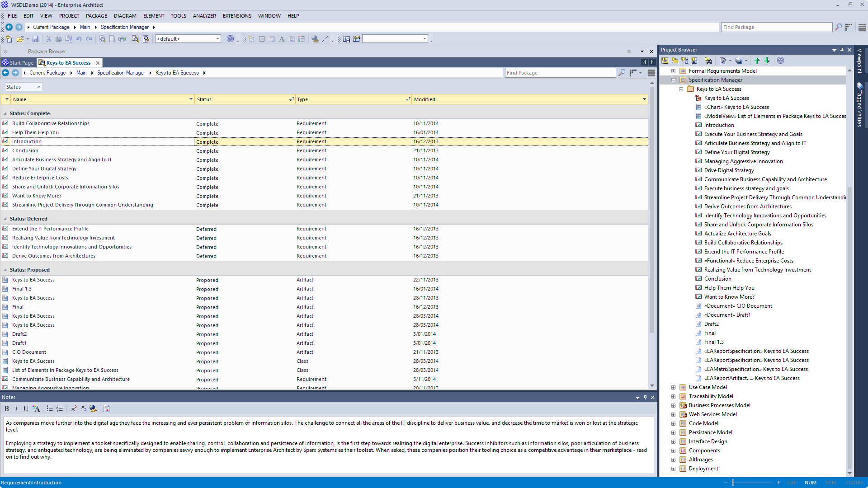The width and height of the screenshot is (868, 488).
Task: Click the Help question-mark icon in main toolbar
Action: point(231,39)
